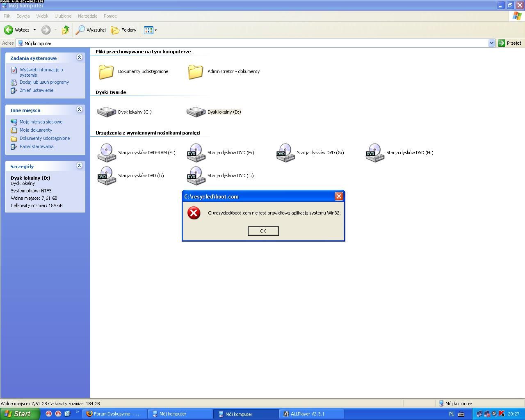Image resolution: width=525 pixels, height=420 pixels.
Task: Click the Start button
Action: [x=20, y=414]
